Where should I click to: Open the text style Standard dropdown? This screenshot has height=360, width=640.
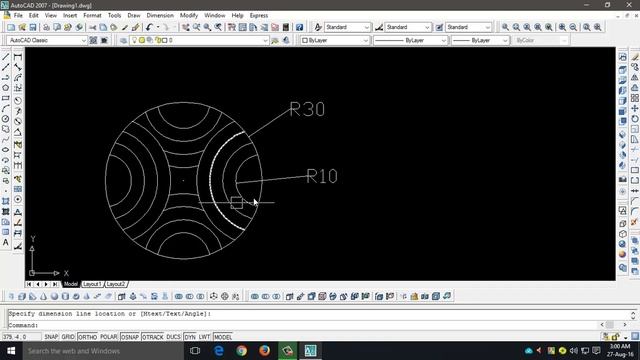click(x=347, y=27)
